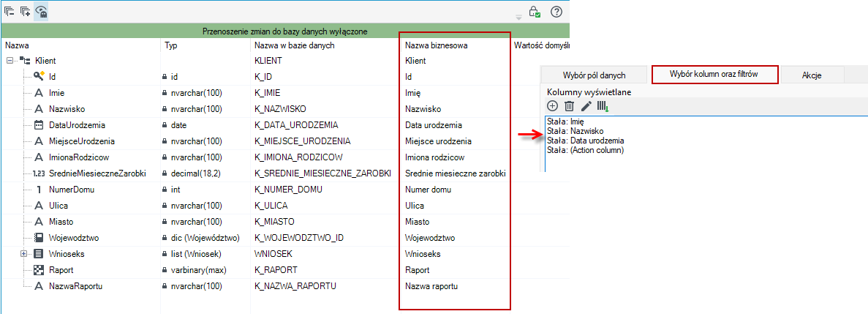Click the lock icon before the date type
The height and width of the screenshot is (314, 868).
tap(164, 126)
